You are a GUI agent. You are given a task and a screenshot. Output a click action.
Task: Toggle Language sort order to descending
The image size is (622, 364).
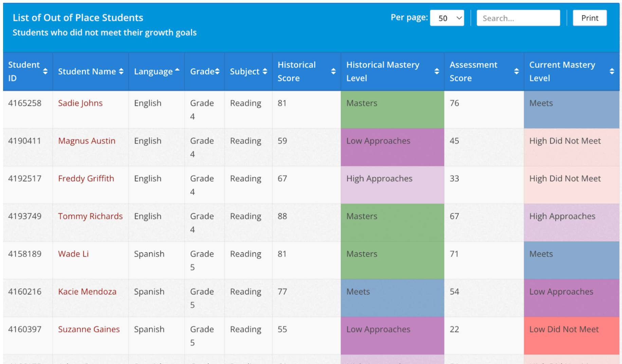point(177,70)
